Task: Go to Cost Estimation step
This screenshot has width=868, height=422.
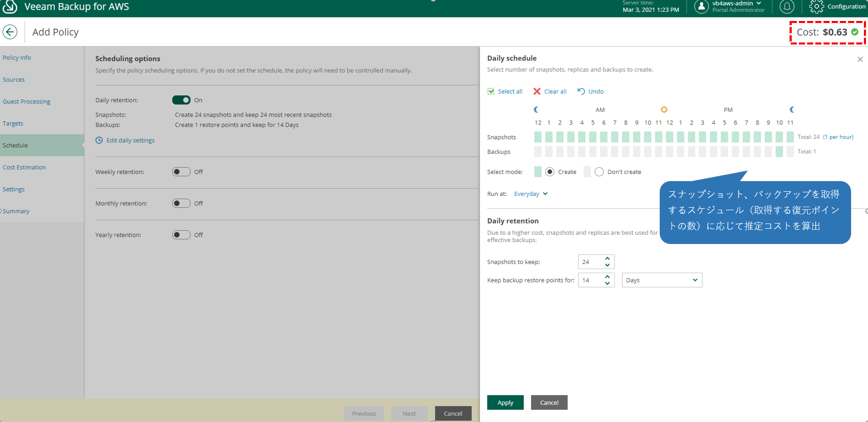Action: pos(24,167)
